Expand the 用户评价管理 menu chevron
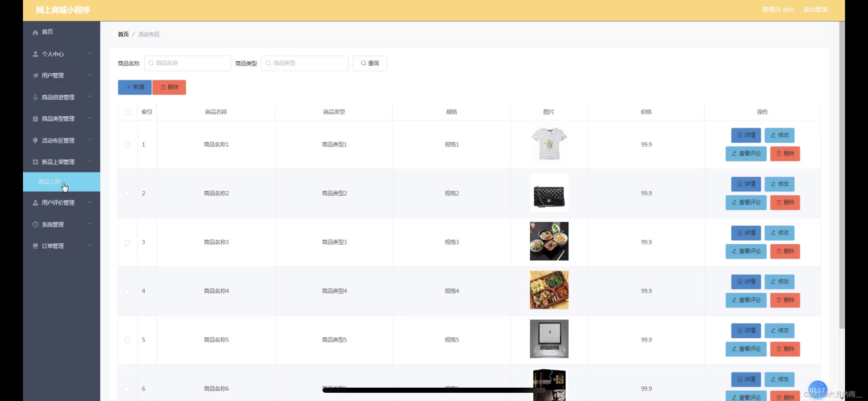The width and height of the screenshot is (868, 401). click(90, 202)
